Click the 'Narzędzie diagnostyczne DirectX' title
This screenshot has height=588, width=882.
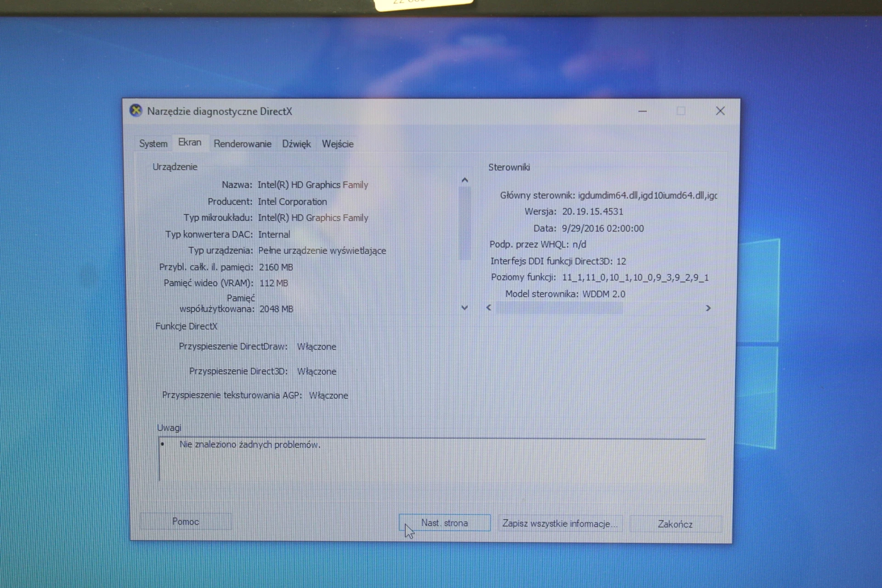click(x=220, y=111)
